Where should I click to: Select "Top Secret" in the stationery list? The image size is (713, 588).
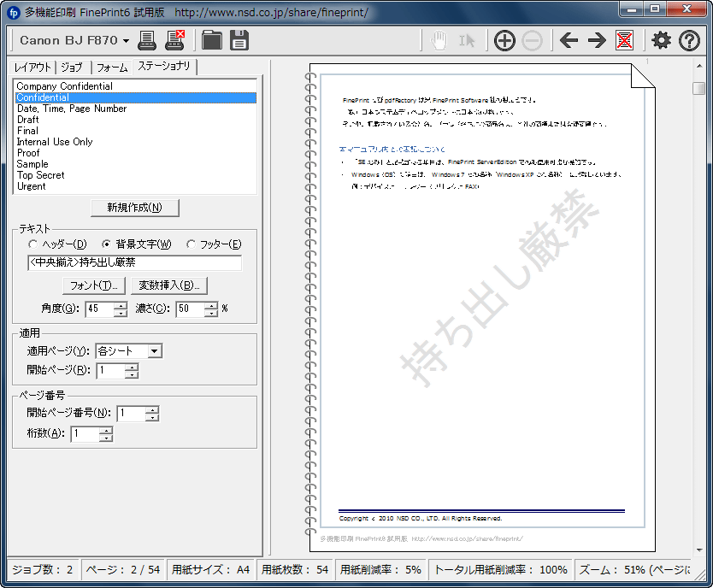click(x=136, y=175)
